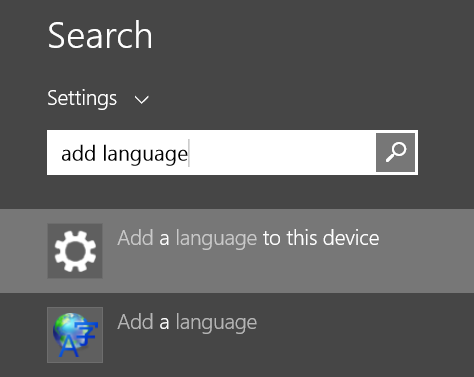
Task: Click the word 'add' in the search field
Action: (x=79, y=154)
